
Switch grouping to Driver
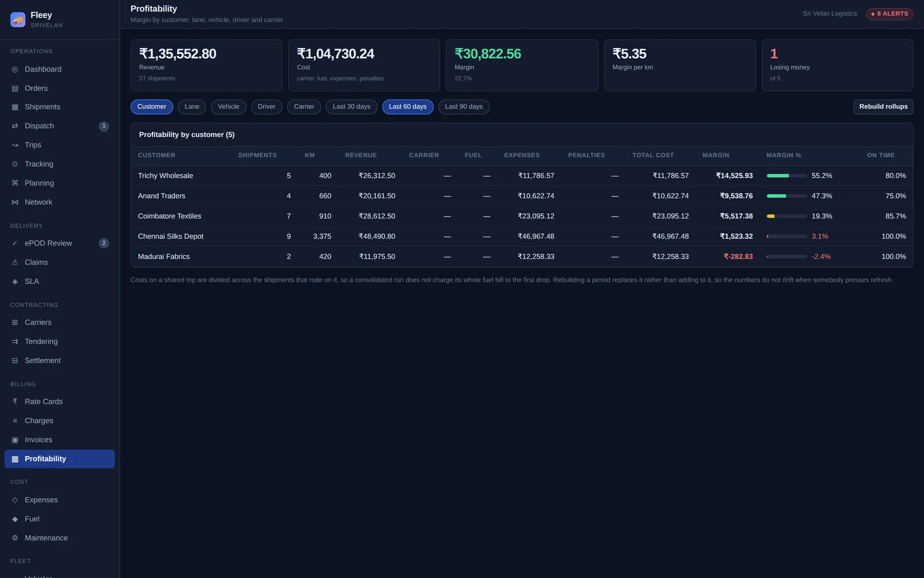pos(267,107)
